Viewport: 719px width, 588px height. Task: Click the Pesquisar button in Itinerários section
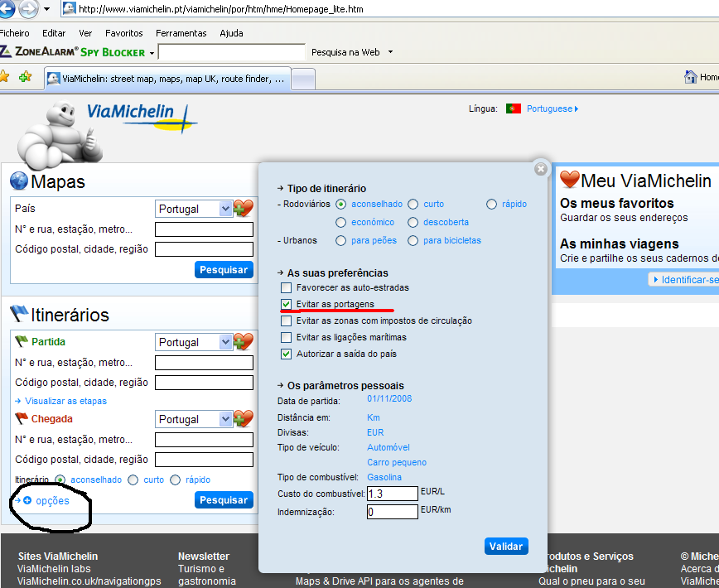pyautogui.click(x=224, y=499)
